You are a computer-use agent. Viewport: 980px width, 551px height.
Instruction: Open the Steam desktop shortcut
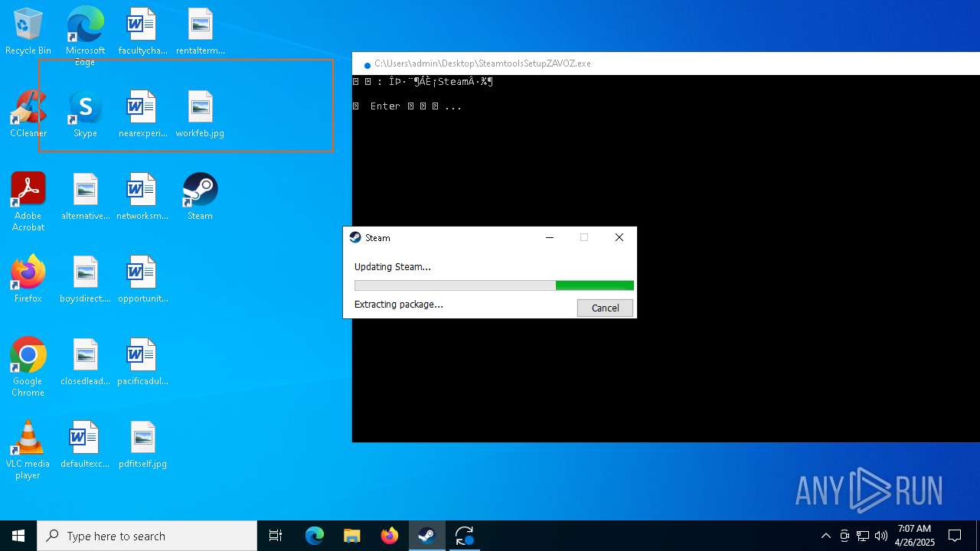click(x=201, y=197)
